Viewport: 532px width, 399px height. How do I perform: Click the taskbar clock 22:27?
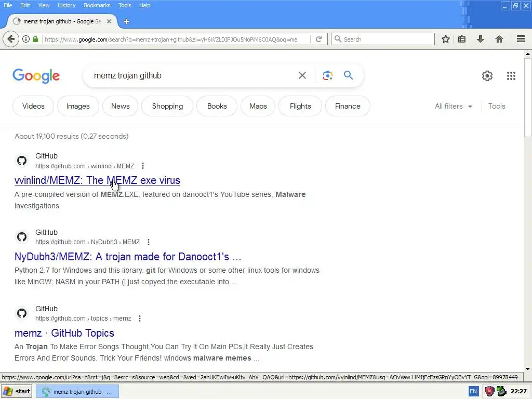(518, 391)
